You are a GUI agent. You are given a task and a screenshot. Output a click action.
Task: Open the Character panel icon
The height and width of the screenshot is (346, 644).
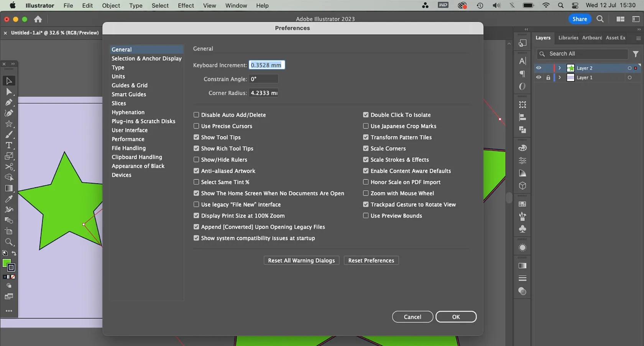522,61
